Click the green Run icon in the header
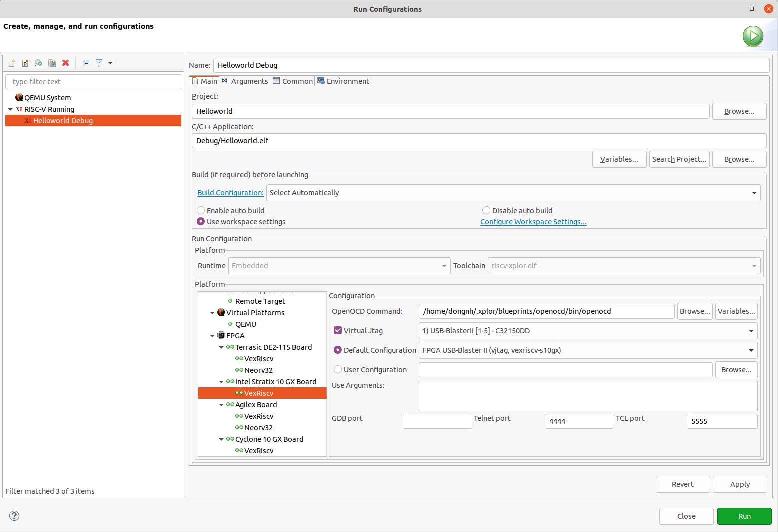 point(753,36)
